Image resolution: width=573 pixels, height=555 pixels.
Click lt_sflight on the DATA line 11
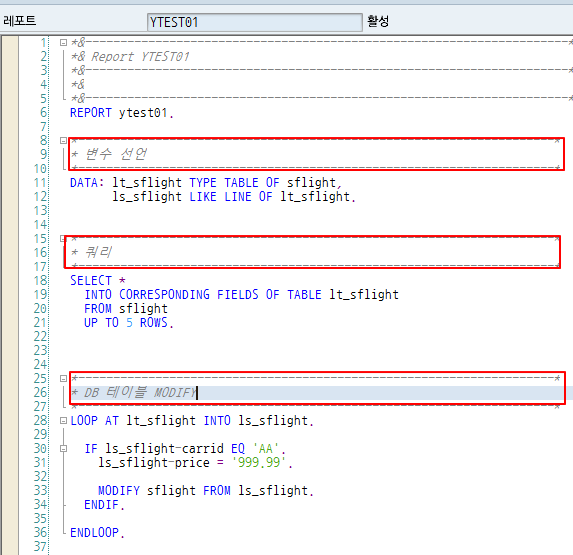(x=147, y=182)
